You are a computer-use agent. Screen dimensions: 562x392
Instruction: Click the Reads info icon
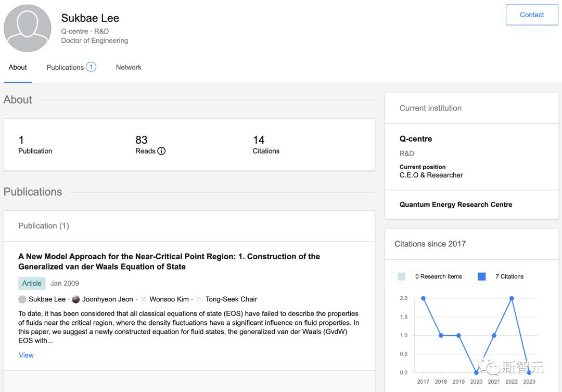click(x=161, y=151)
